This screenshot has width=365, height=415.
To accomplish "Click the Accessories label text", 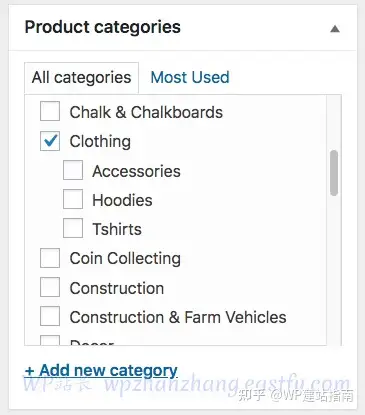I will tap(136, 171).
